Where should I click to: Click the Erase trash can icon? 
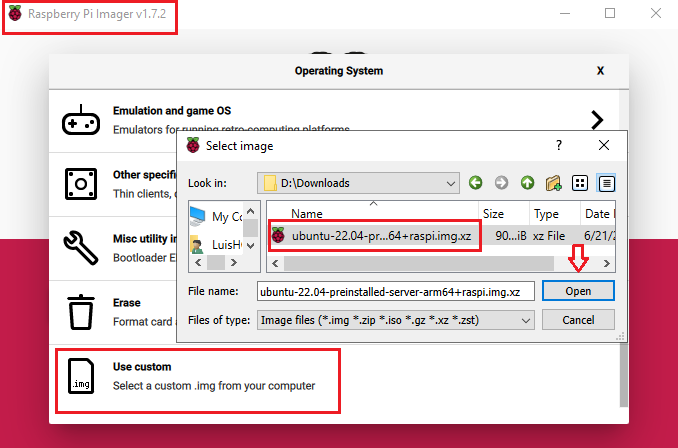coord(81,312)
